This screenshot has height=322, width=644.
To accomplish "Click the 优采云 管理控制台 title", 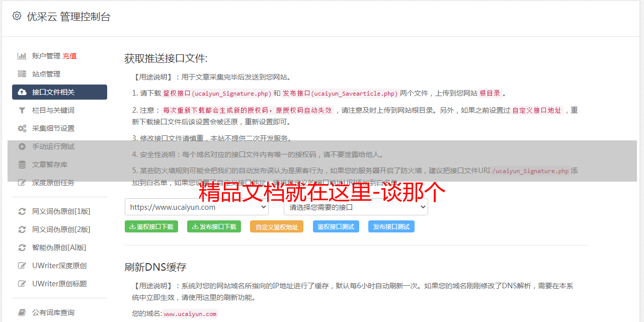I will tap(68, 17).
